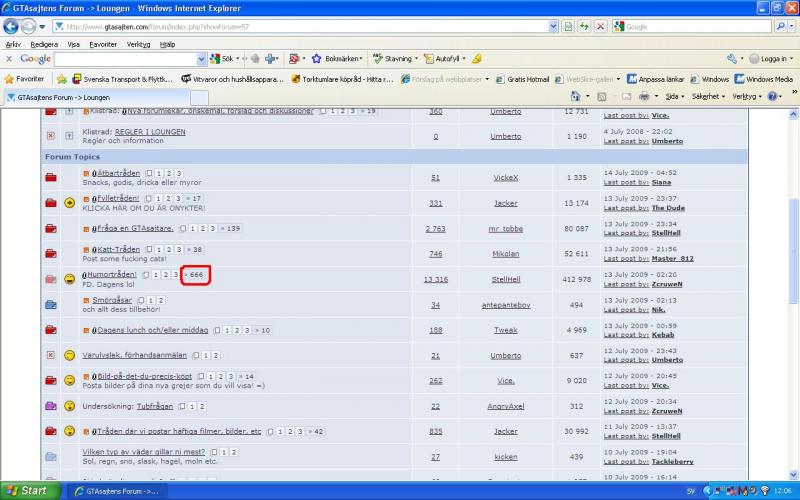Click the Google toolbar wrench settings icon

732,59
